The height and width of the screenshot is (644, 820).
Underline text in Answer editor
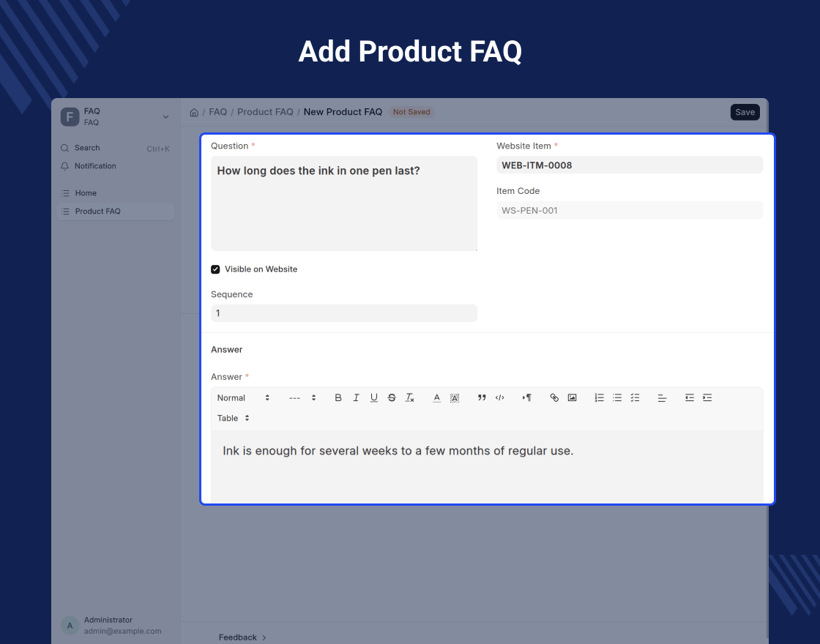tap(374, 398)
